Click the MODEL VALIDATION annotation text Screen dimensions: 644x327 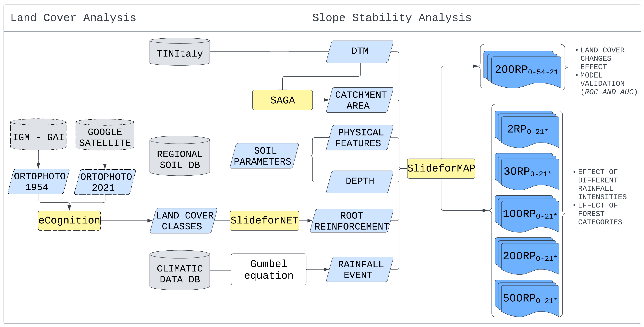[602, 83]
